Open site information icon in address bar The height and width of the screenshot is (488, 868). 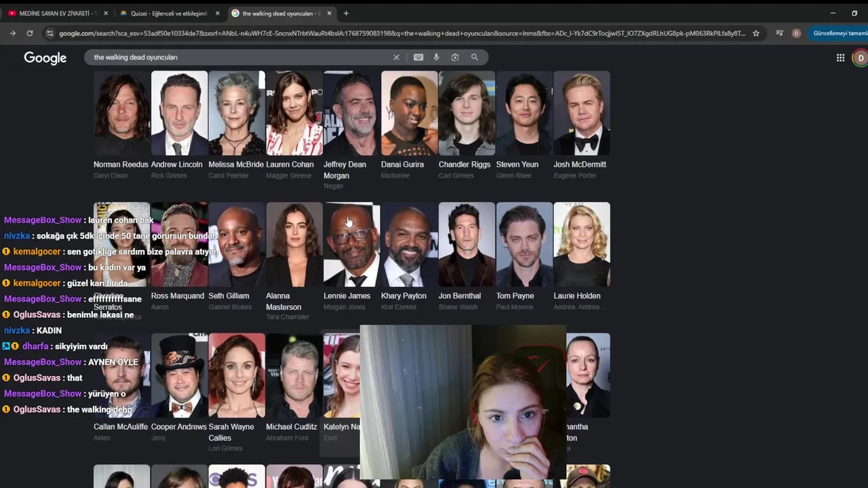point(50,33)
